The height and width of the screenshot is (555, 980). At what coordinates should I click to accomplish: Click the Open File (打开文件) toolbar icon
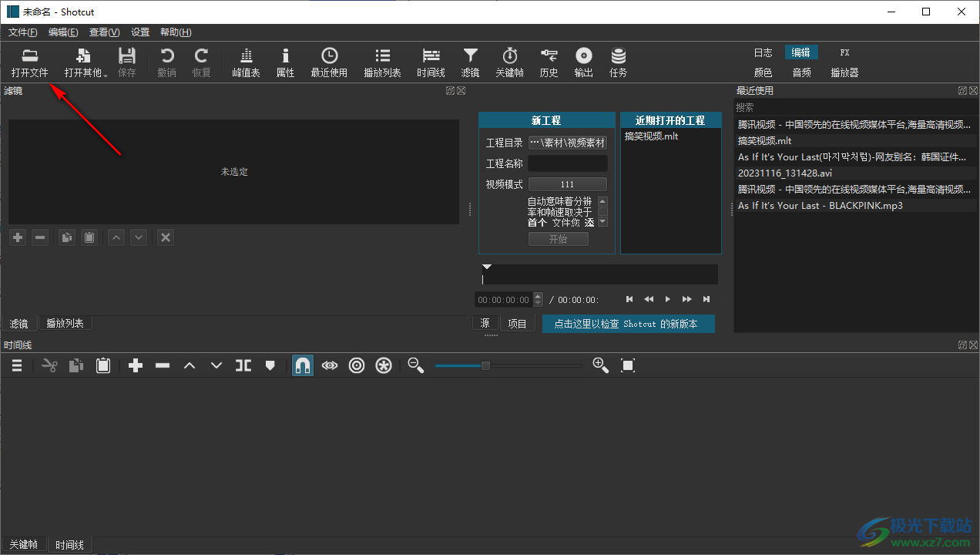click(29, 62)
